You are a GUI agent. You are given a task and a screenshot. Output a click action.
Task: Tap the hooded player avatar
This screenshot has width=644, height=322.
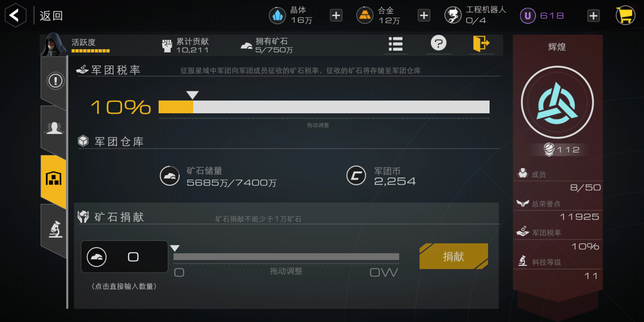(54, 45)
